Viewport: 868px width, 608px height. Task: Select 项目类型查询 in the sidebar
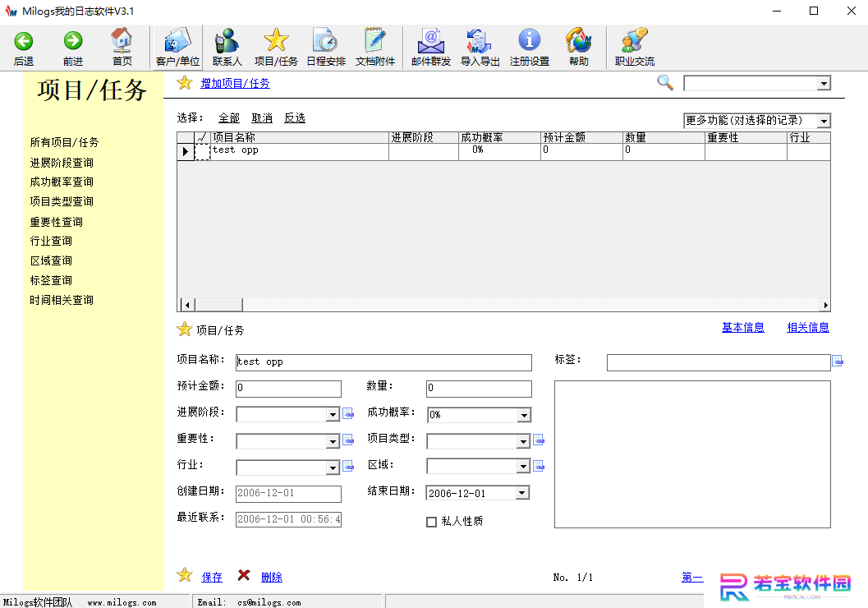click(62, 201)
